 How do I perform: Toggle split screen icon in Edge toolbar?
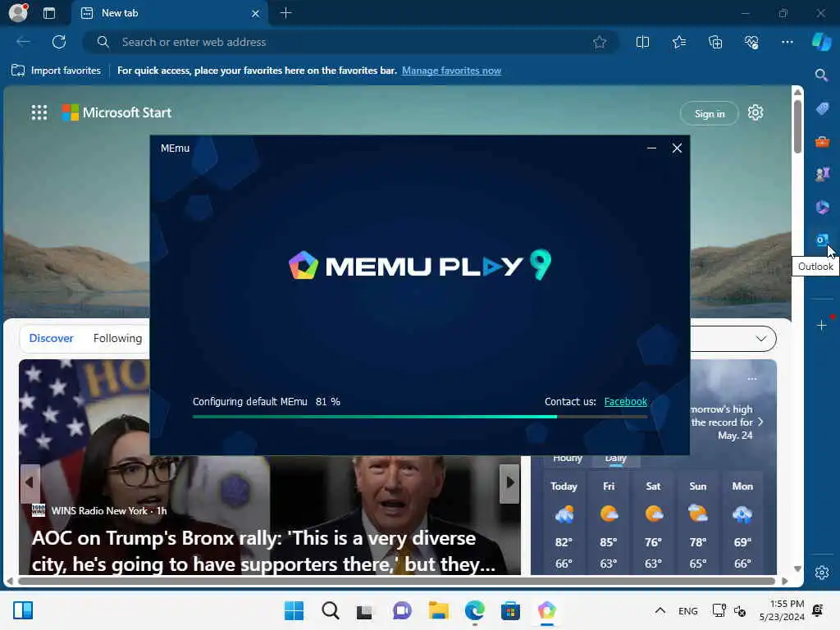click(642, 42)
